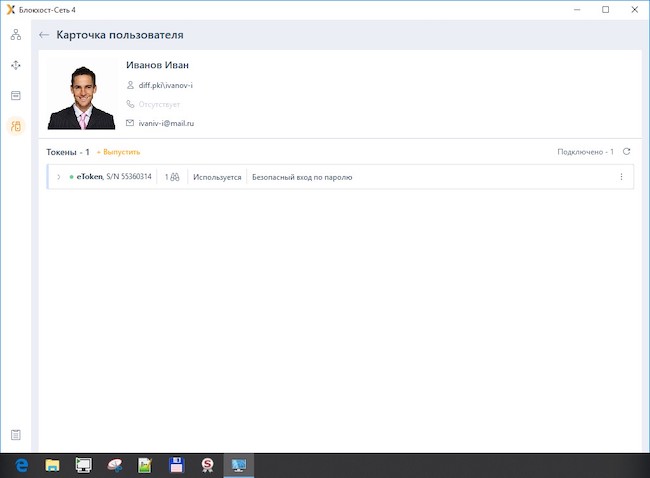Click the account name diff.pki\ivanov-i
Screen dimensions: 650x478
pyautogui.click(x=165, y=85)
